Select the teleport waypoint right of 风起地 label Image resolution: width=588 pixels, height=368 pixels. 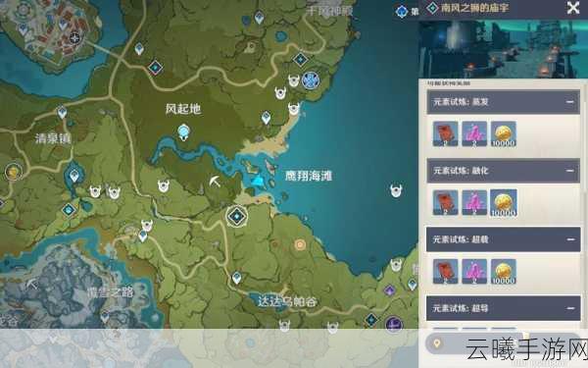[x=266, y=118]
